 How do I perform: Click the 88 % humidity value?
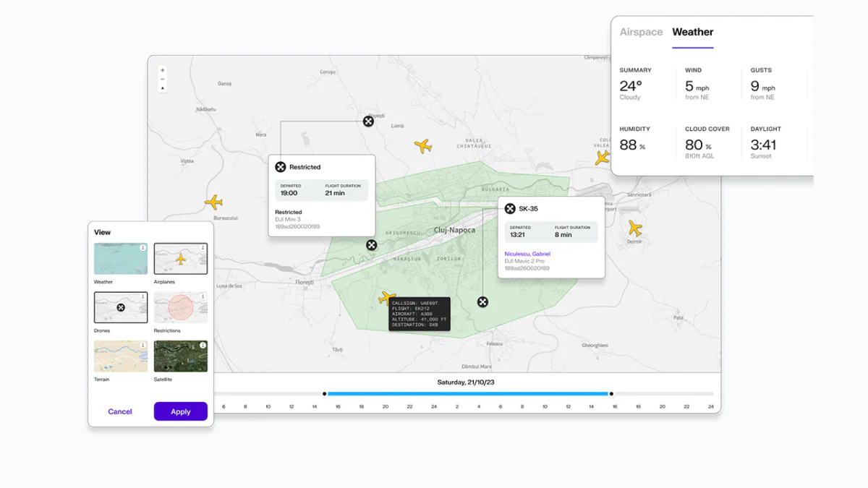[x=632, y=145]
